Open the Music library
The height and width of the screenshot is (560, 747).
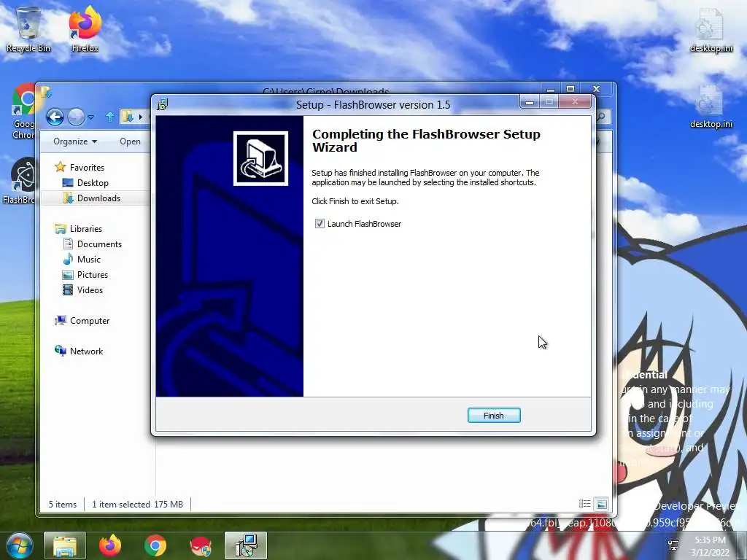coord(88,259)
